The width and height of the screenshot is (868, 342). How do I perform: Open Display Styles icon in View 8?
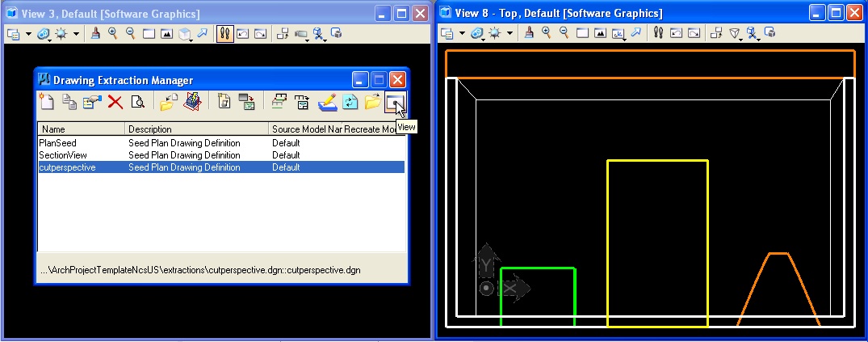476,34
